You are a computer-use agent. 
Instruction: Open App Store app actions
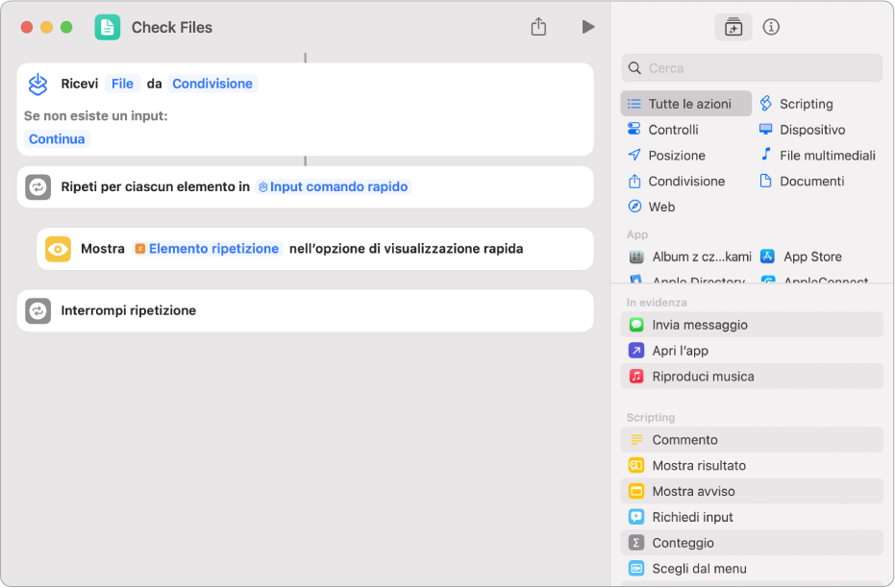[x=801, y=257]
